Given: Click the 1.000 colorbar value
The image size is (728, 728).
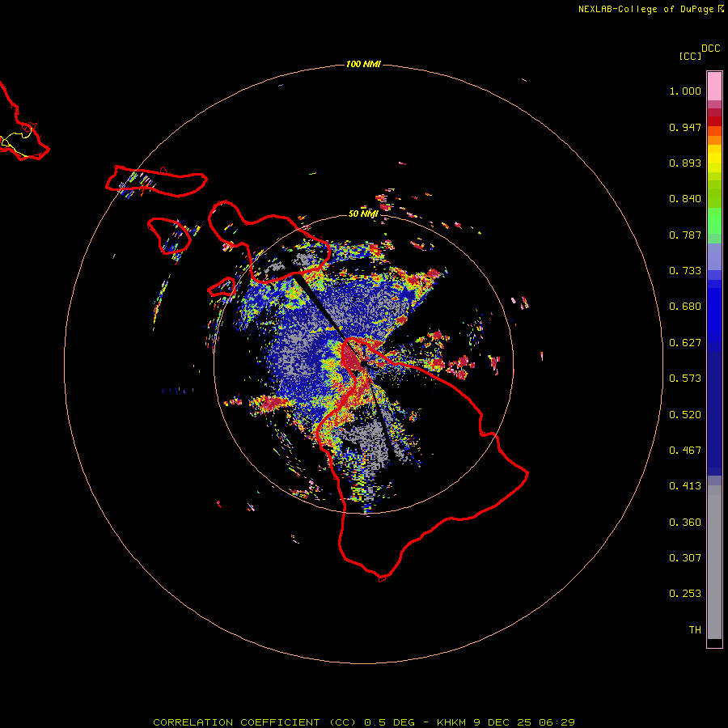Looking at the screenshot, I should [x=685, y=91].
